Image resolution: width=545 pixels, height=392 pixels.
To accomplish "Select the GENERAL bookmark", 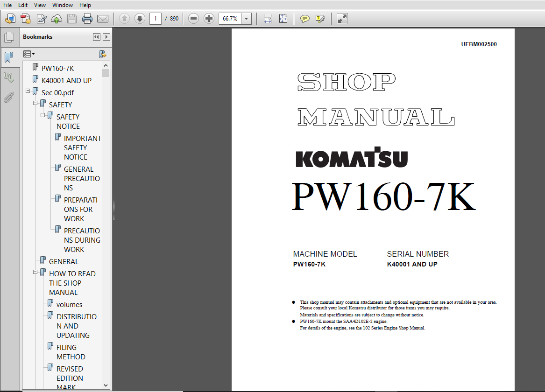I will click(x=64, y=262).
